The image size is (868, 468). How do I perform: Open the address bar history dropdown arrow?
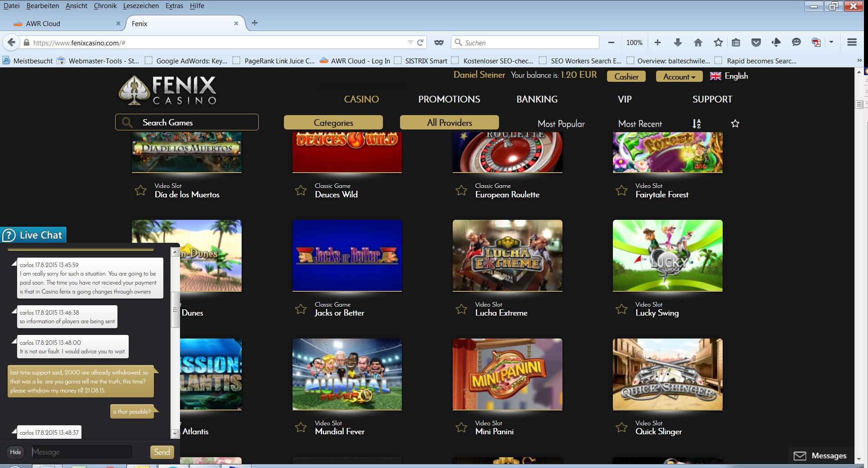click(410, 43)
